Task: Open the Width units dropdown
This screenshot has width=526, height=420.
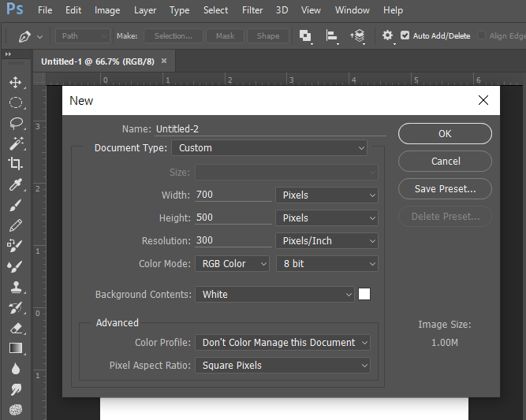Action: click(x=326, y=195)
